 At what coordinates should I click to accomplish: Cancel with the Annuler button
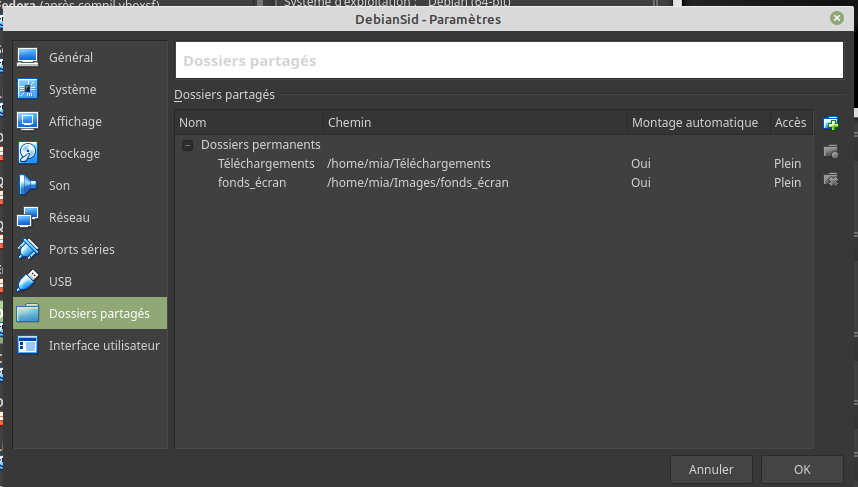(711, 469)
